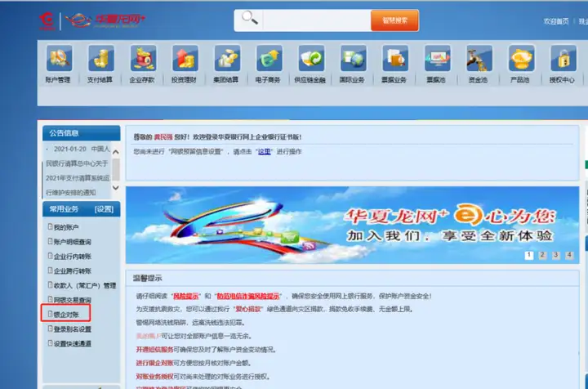The width and height of the screenshot is (588, 389).
Task: Click the 华夏龙网+ banner image
Action: click(x=352, y=225)
